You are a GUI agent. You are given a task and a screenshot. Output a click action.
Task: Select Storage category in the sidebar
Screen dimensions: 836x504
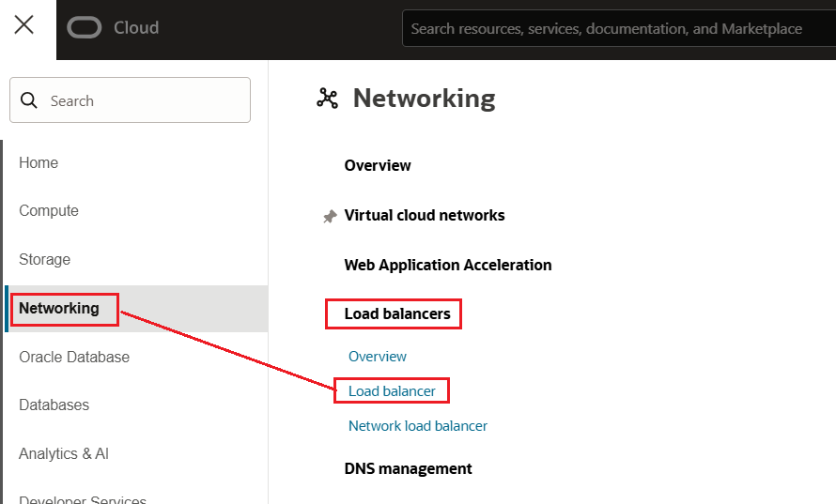[x=45, y=260]
